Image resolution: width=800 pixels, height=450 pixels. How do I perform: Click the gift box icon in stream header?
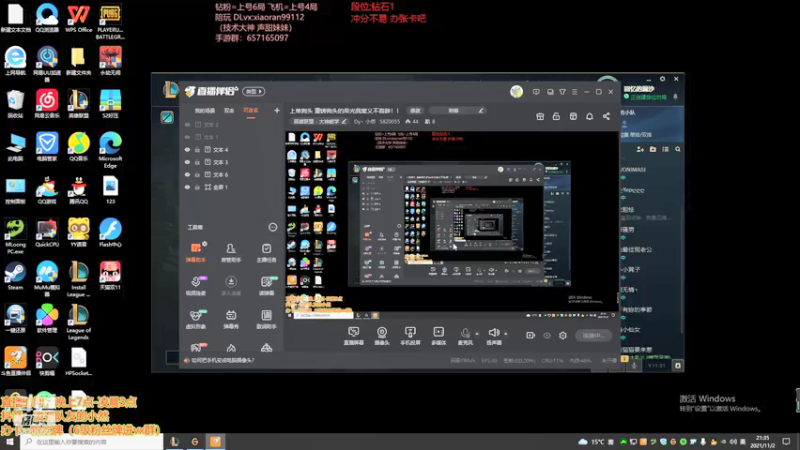540,116
